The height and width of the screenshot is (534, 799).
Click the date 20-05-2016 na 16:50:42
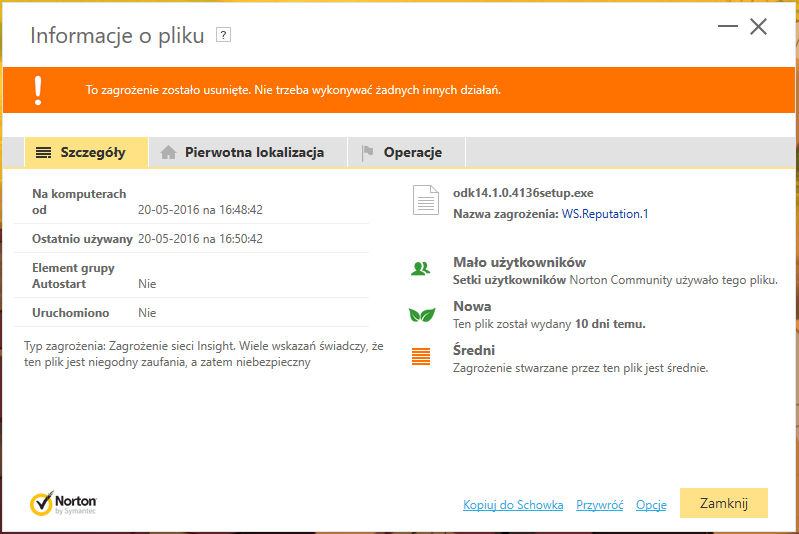click(x=200, y=239)
